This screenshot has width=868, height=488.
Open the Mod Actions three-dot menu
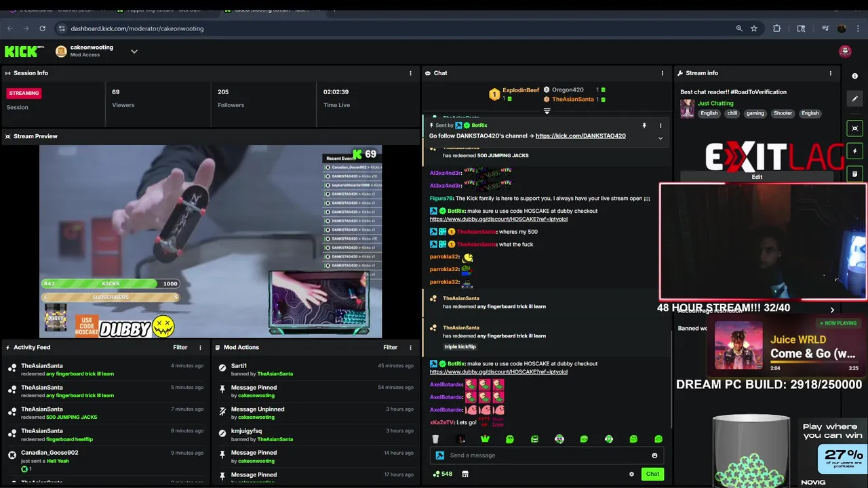click(410, 348)
